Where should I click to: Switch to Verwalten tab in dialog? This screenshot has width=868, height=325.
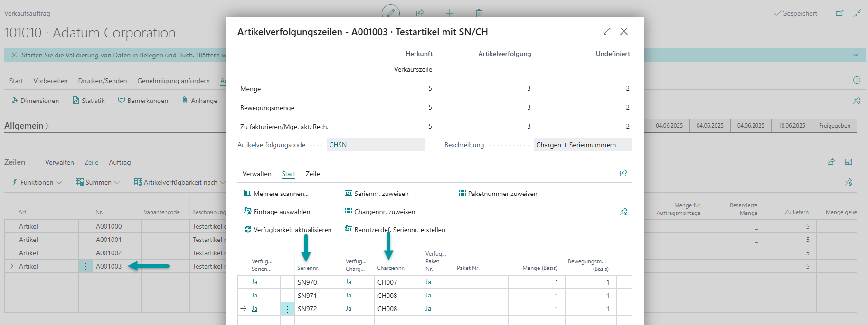[257, 174]
